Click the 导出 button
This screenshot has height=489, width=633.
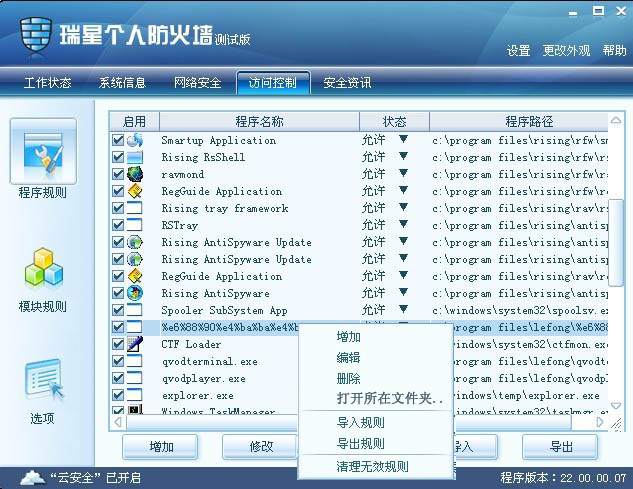(560, 447)
